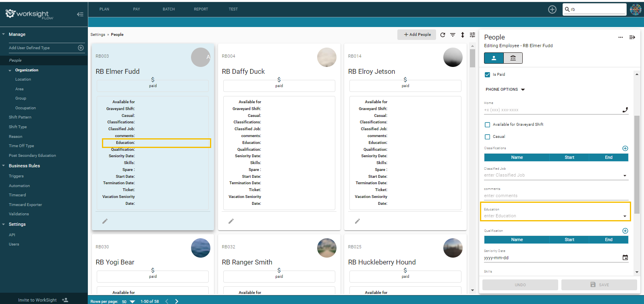This screenshot has height=304, width=644.
Task: Collapse the Organization tree node
Action: coord(10,70)
